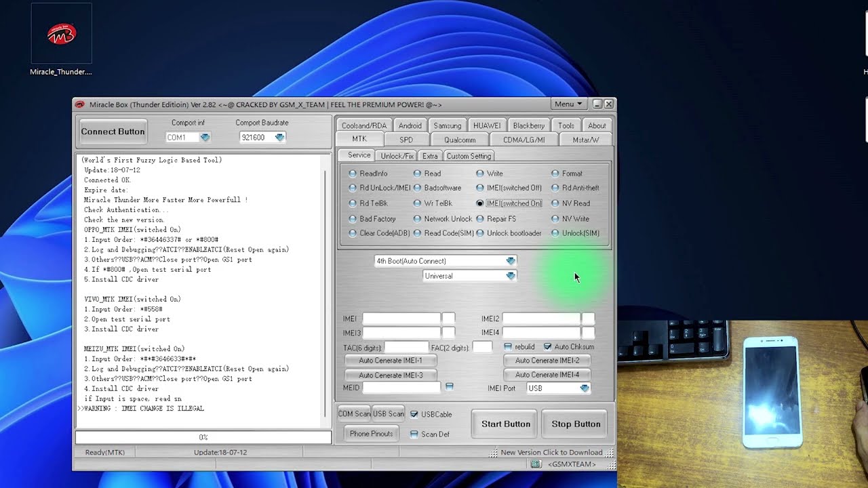Screen dimensions: 868x488
Task: Open the Universal model dropdown
Action: (x=511, y=276)
